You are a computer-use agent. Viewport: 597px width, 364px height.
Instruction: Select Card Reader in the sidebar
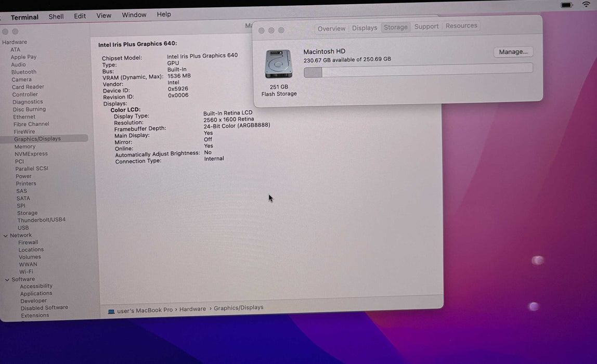(28, 87)
